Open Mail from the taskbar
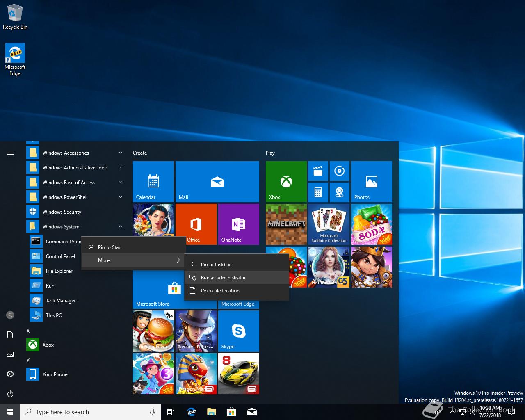This screenshot has height=420, width=525. pyautogui.click(x=252, y=412)
